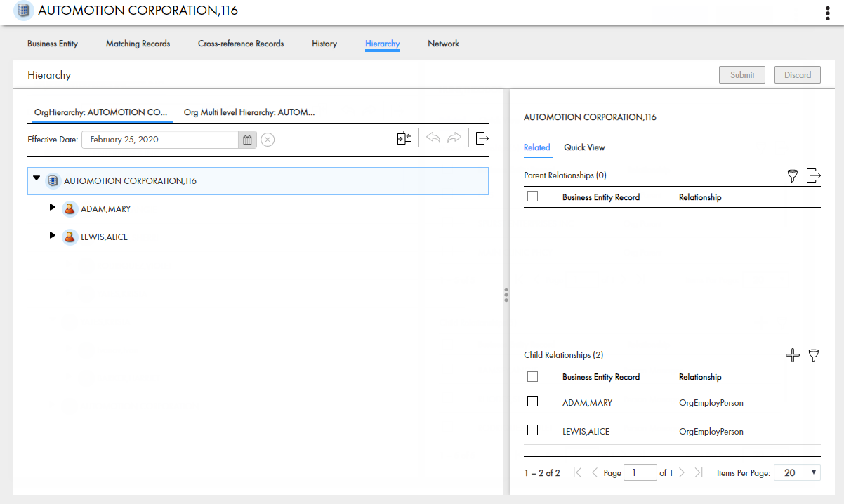Click ADAM,MARY in Child Relationships table
The width and height of the screenshot is (844, 504).
pyautogui.click(x=587, y=403)
